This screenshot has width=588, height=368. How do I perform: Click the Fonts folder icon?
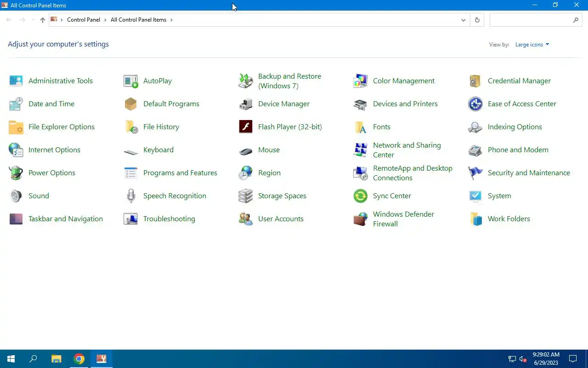click(361, 127)
